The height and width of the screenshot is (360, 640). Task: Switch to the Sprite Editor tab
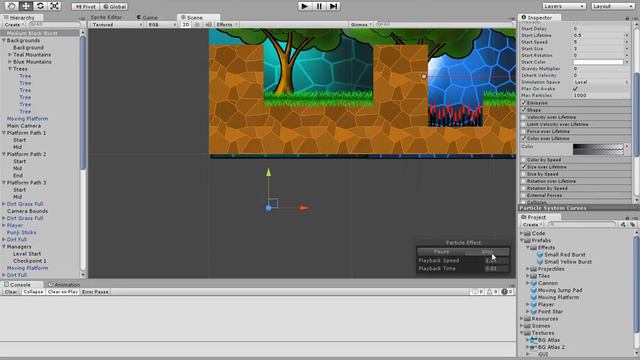(106, 18)
